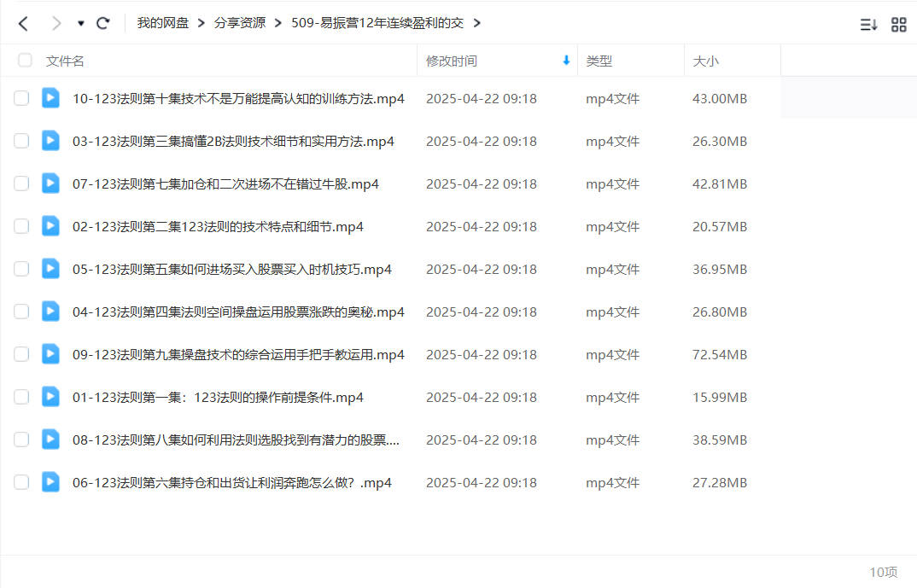Sort by 文件名 column header

click(x=65, y=61)
